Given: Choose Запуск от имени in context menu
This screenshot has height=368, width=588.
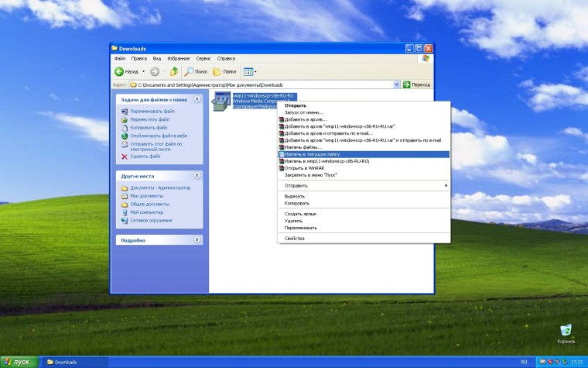Looking at the screenshot, I should click(364, 112).
